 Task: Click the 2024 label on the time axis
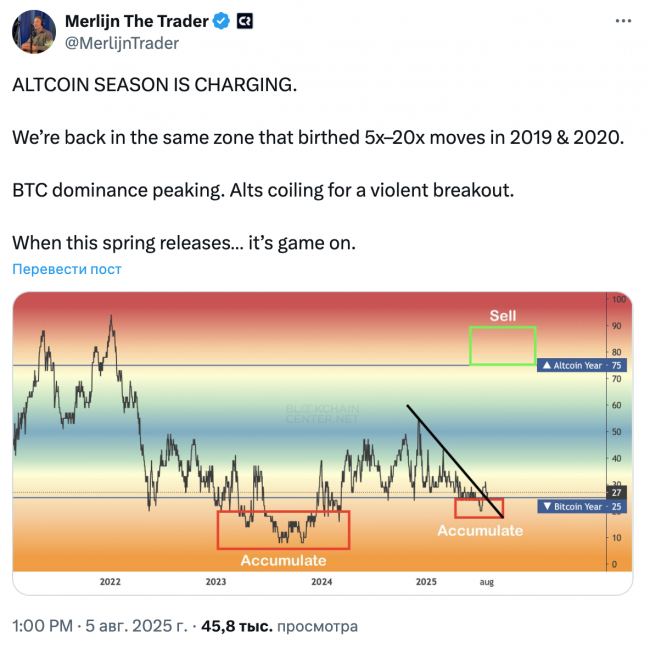322,582
